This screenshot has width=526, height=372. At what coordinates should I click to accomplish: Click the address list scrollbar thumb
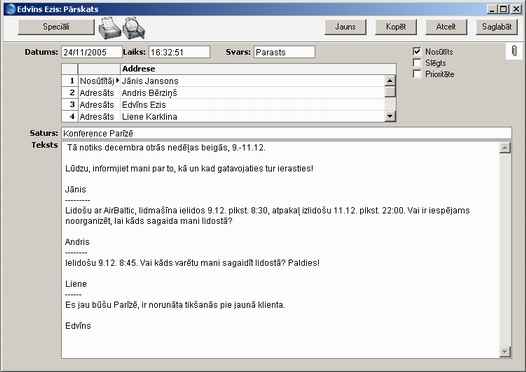pyautogui.click(x=390, y=92)
